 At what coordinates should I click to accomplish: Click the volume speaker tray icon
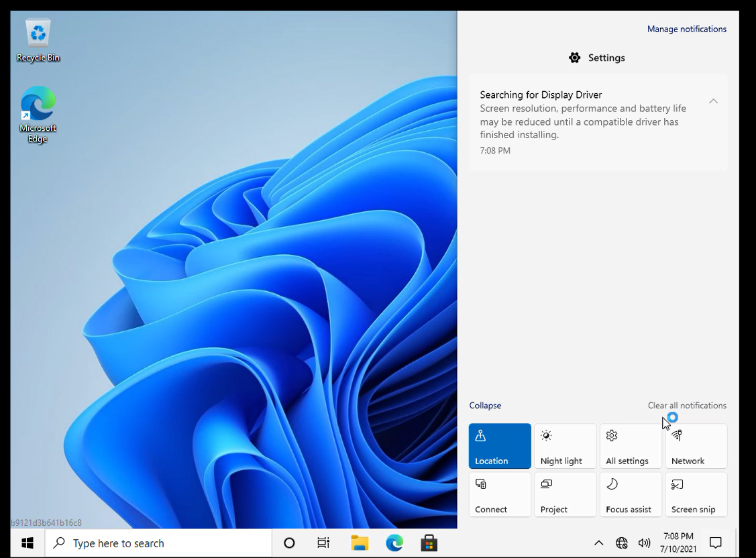644,543
